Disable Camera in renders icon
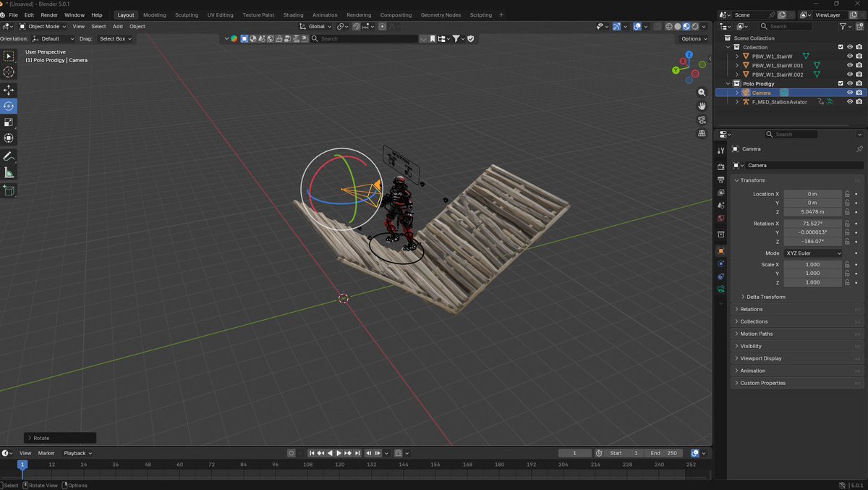The image size is (868, 490). [x=859, y=93]
